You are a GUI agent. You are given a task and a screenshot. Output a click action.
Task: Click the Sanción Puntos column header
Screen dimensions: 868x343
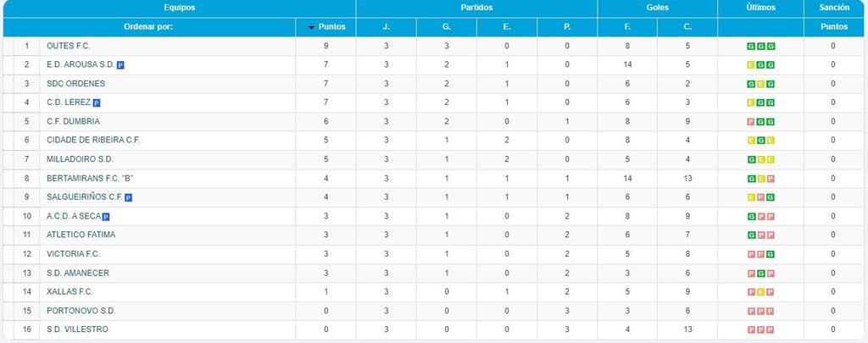pyautogui.click(x=834, y=27)
